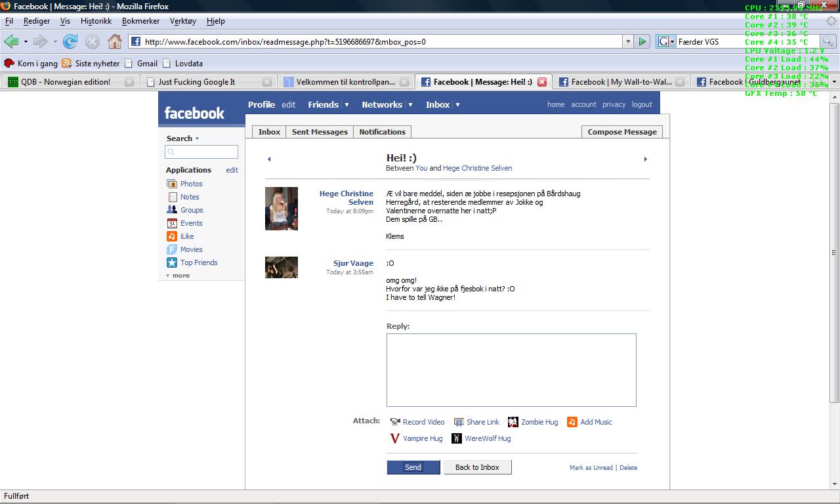Open the Verktøy menu
840x504 pixels.
tap(183, 21)
